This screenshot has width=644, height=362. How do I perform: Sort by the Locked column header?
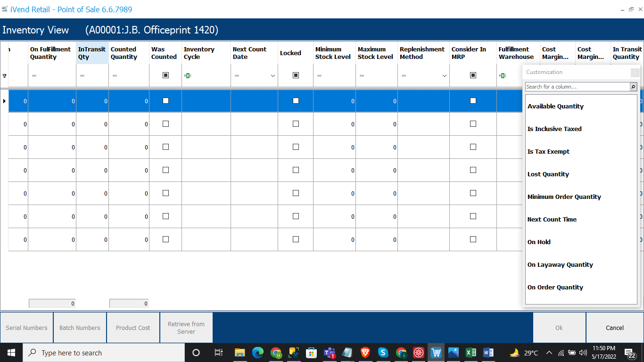click(296, 53)
